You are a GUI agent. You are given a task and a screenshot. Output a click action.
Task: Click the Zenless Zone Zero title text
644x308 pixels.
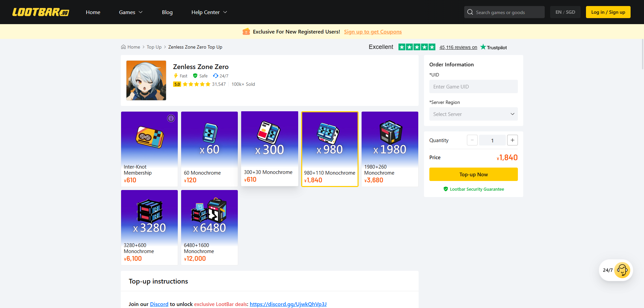click(x=201, y=67)
